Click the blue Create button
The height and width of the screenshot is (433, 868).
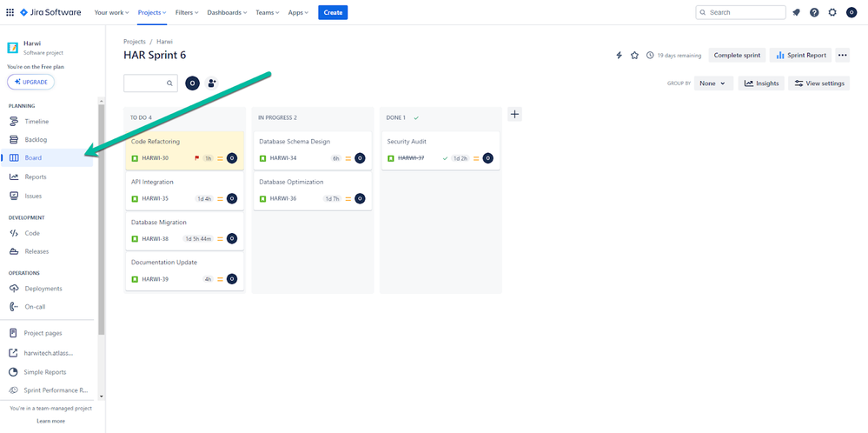tap(333, 12)
